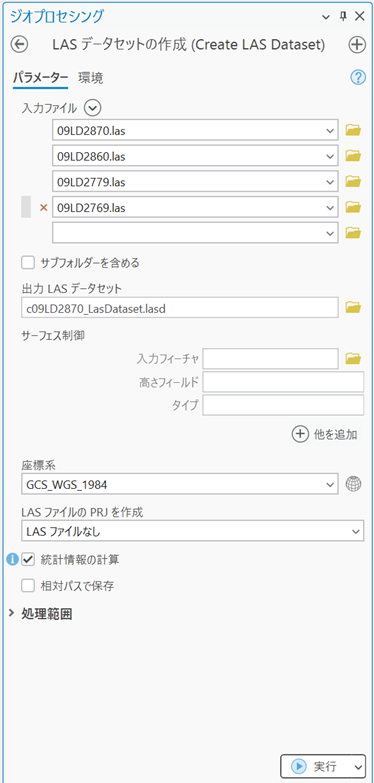Click the 09LD2779.las input text
374x783 pixels.
click(x=91, y=182)
